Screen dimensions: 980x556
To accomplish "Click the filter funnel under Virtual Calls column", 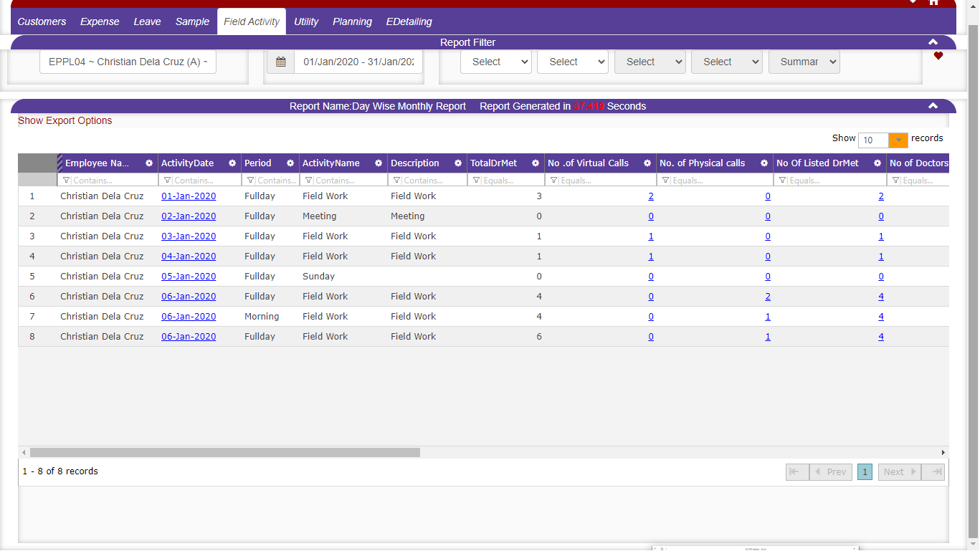I will coord(554,181).
